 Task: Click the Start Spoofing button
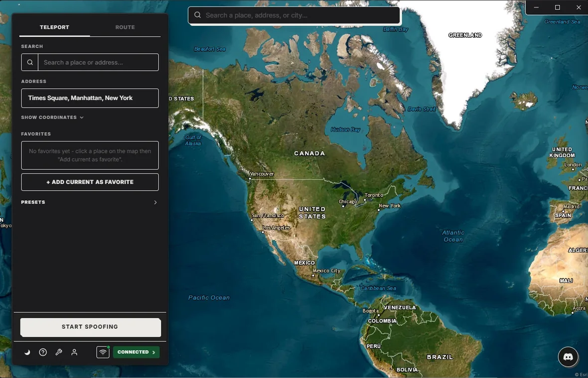90,327
